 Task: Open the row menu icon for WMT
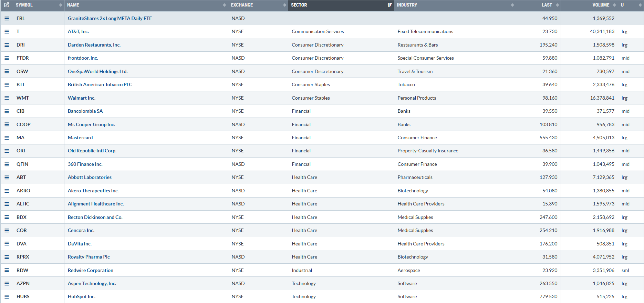pos(7,98)
